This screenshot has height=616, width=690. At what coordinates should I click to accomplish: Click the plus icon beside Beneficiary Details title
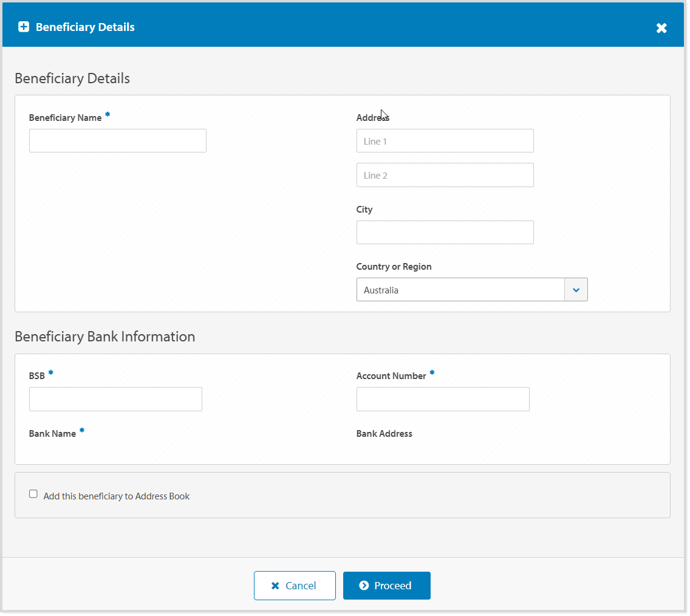24,27
